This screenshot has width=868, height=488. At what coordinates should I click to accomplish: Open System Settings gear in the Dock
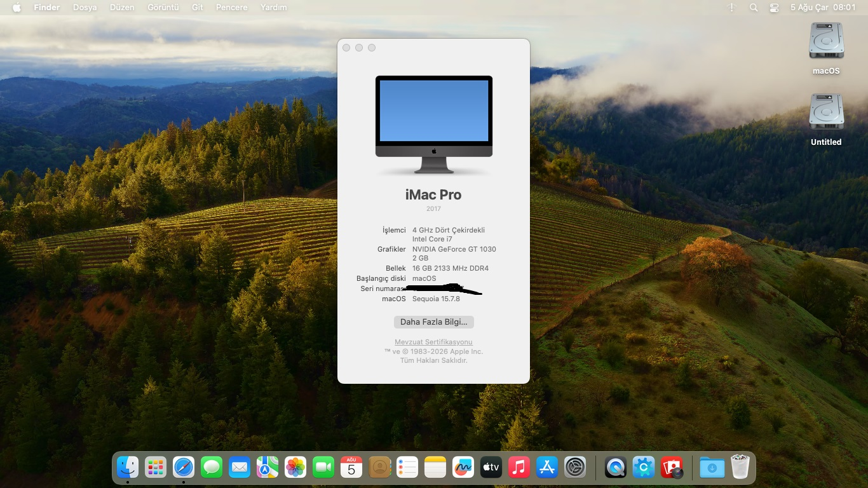(x=575, y=468)
